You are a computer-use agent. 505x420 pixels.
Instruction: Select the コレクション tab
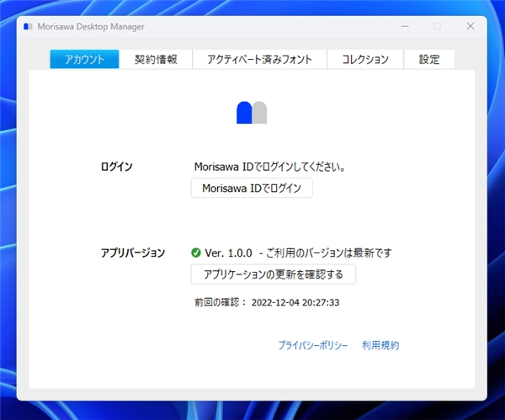(x=365, y=59)
